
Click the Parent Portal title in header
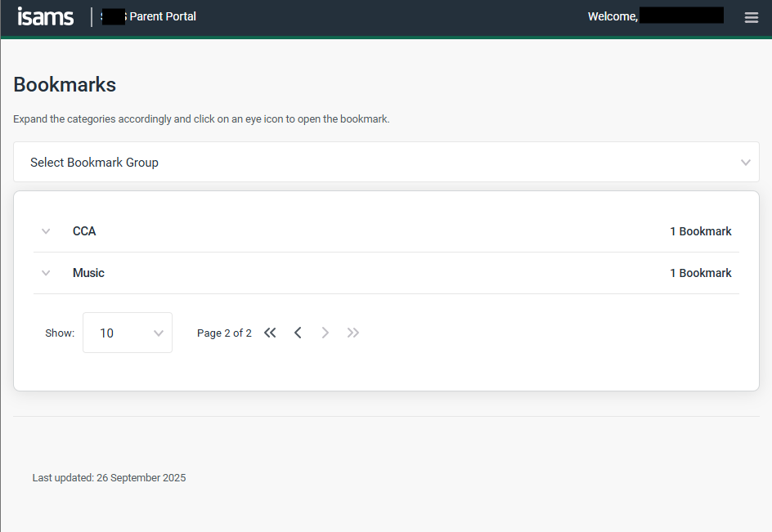click(162, 16)
